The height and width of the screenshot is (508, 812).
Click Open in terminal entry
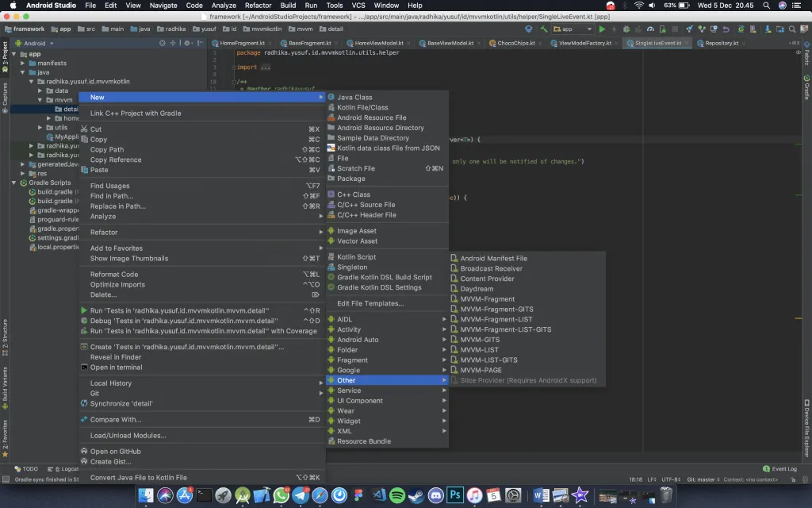click(202, 368)
